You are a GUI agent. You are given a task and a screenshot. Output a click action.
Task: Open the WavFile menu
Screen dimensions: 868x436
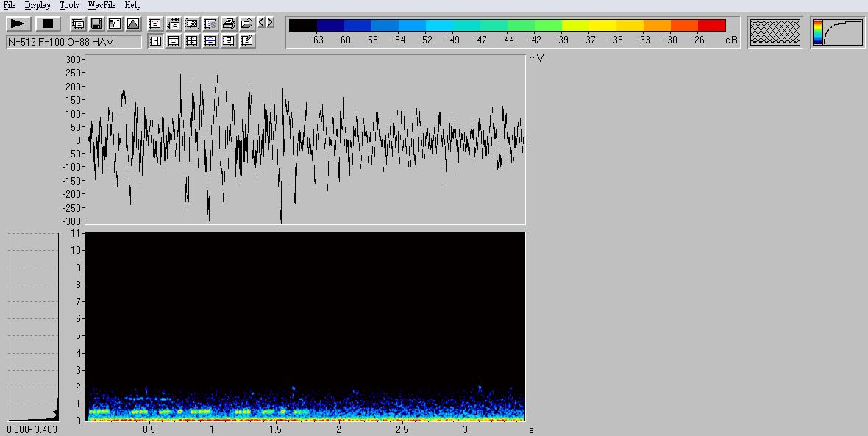tap(102, 5)
